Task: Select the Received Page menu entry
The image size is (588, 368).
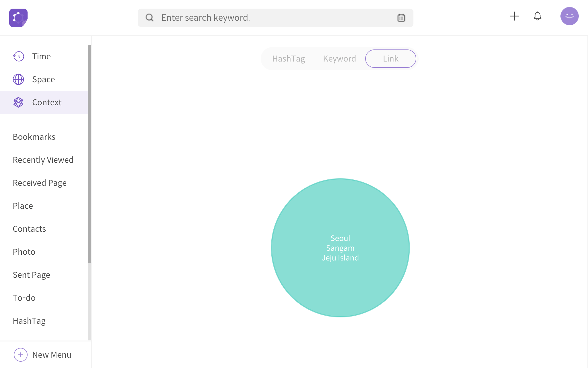Action: pos(40,183)
